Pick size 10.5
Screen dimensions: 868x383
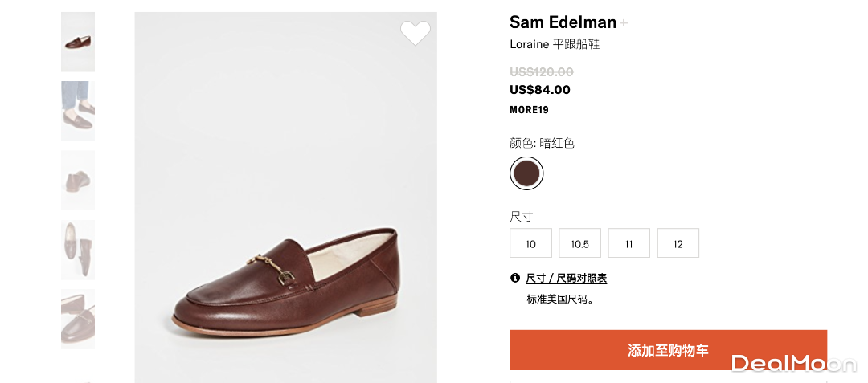click(x=579, y=243)
